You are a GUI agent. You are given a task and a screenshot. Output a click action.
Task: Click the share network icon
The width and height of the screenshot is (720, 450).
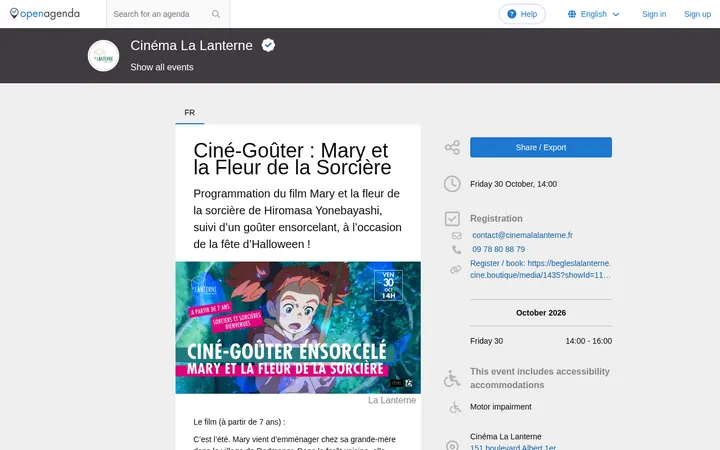tap(452, 147)
